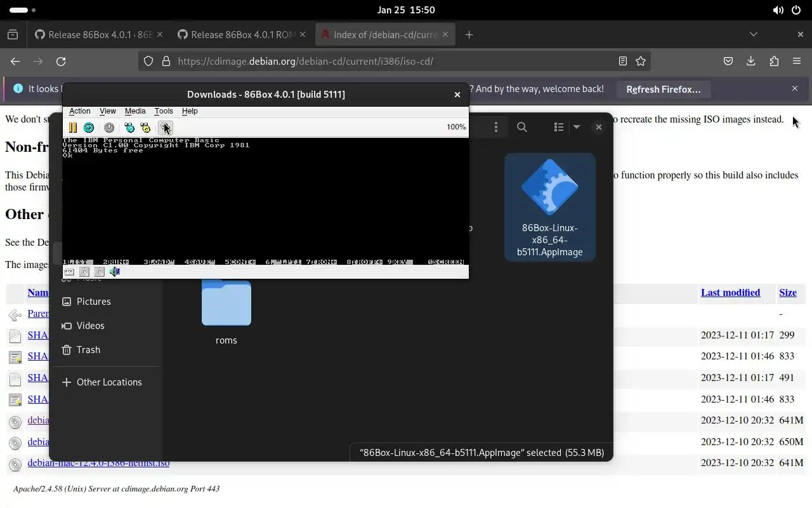Expand Files view options dropdown

[577, 128]
